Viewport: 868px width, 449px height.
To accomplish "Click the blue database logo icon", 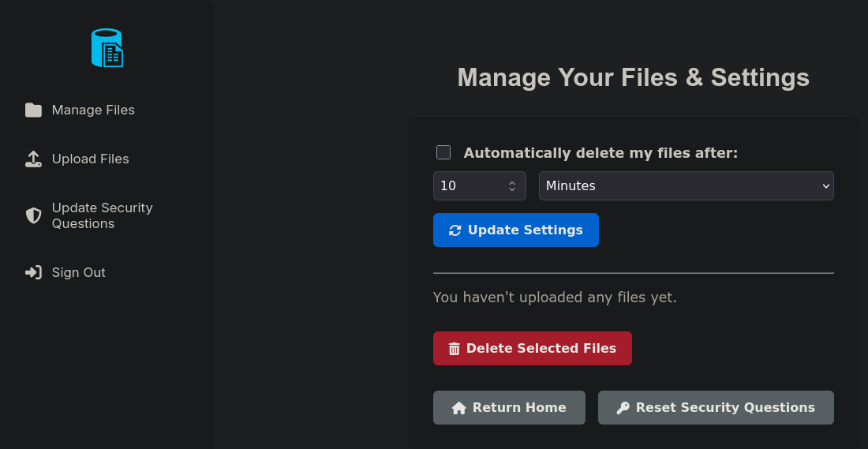I will coord(107,47).
